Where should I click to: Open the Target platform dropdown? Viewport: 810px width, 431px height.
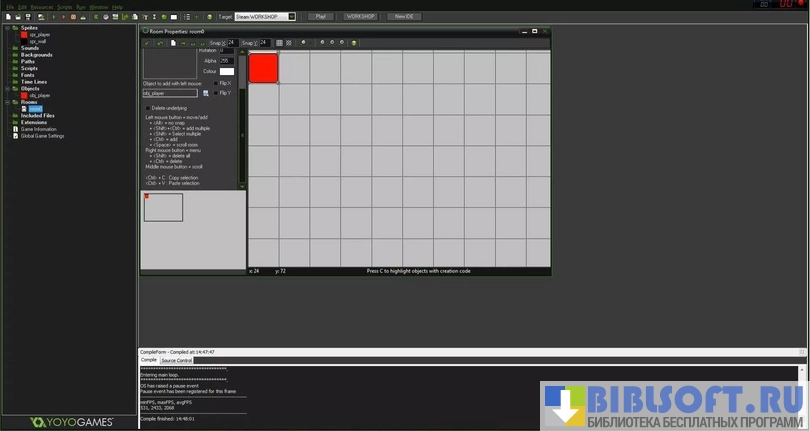tap(291, 17)
